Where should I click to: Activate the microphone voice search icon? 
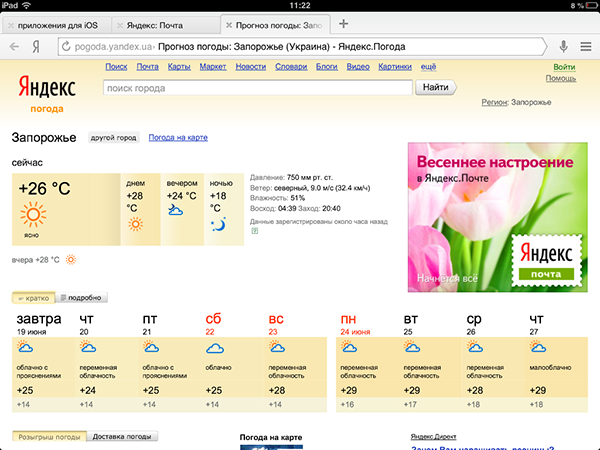pos(563,47)
